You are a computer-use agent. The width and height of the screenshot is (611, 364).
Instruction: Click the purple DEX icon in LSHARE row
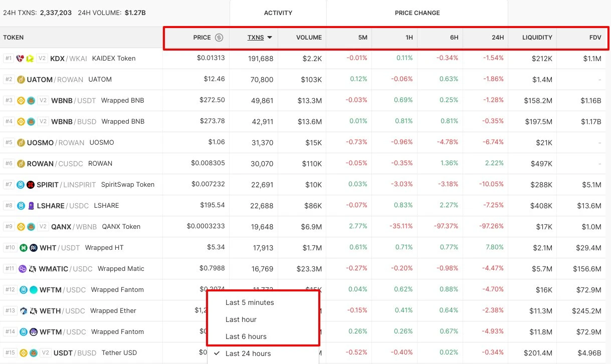click(31, 206)
